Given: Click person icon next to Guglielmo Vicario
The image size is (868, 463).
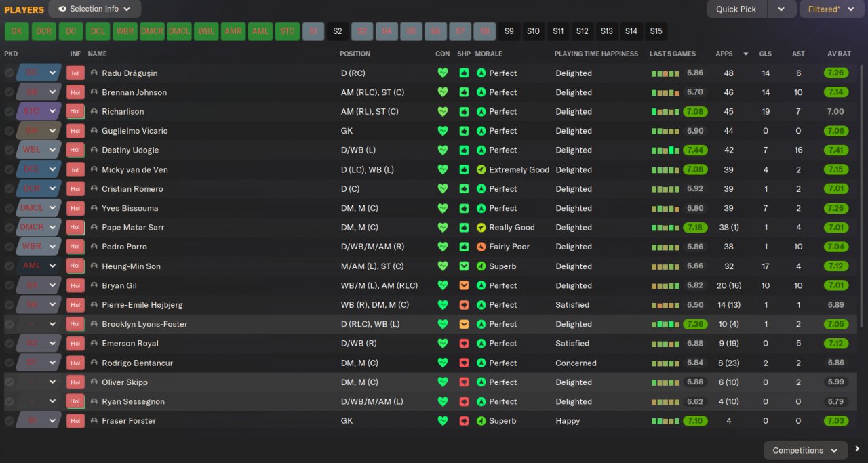Looking at the screenshot, I should click(x=94, y=131).
